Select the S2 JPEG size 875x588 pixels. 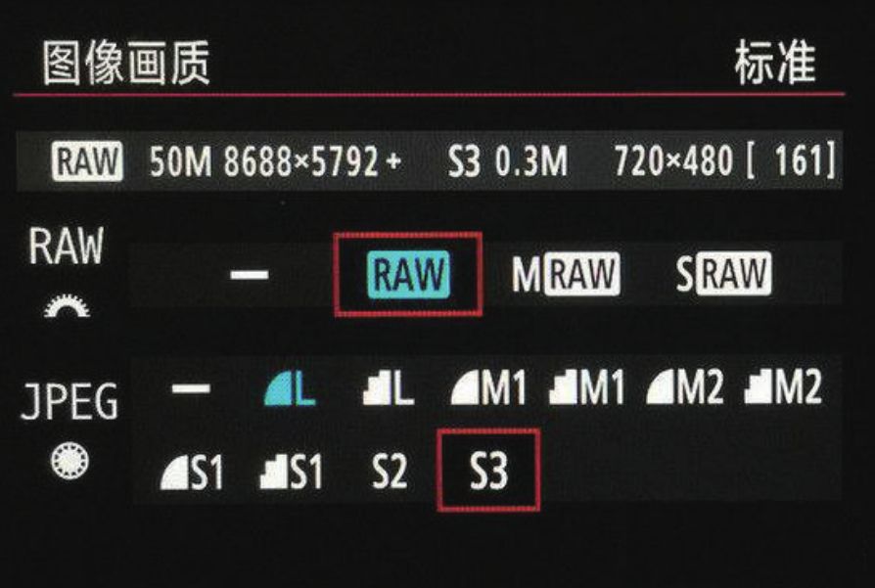pyautogui.click(x=390, y=472)
